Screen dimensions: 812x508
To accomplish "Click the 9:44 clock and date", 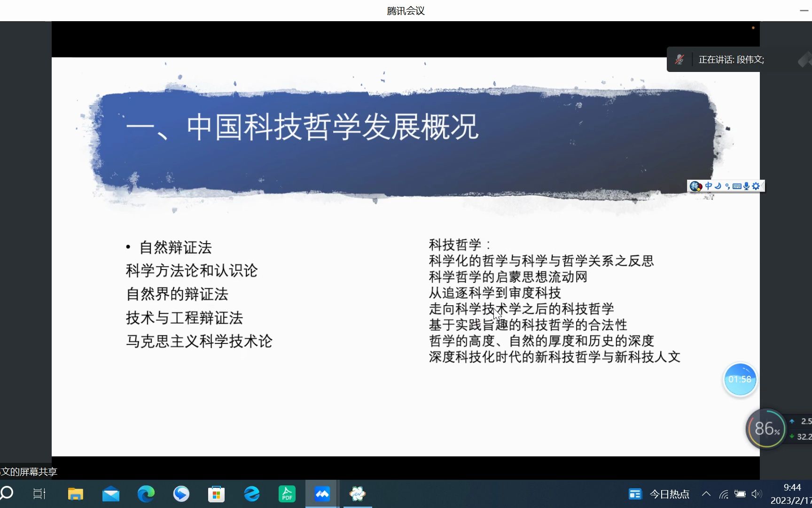I will (x=791, y=494).
